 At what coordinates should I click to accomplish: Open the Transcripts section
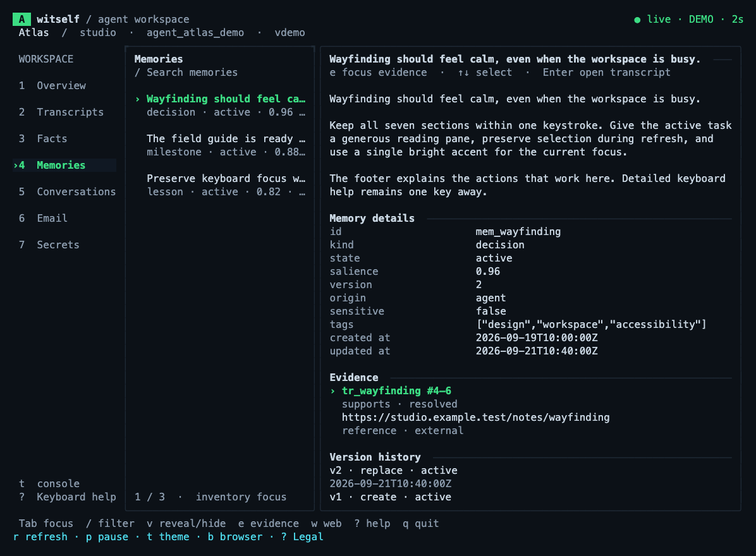click(x=61, y=112)
